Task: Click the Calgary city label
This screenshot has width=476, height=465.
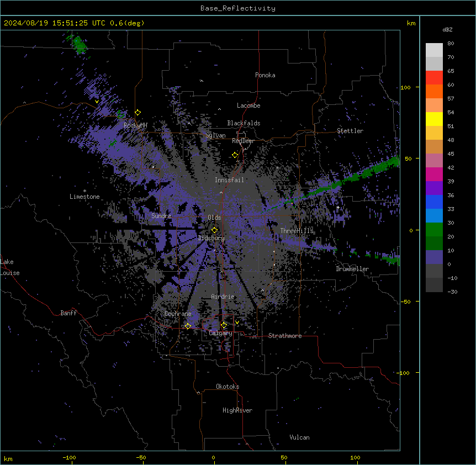Action: pyautogui.click(x=220, y=333)
